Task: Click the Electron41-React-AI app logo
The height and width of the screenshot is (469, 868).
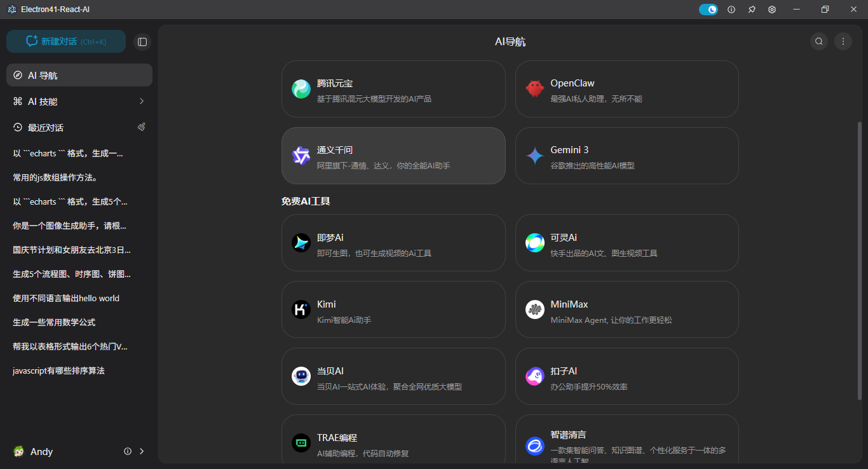Action: tap(12, 10)
